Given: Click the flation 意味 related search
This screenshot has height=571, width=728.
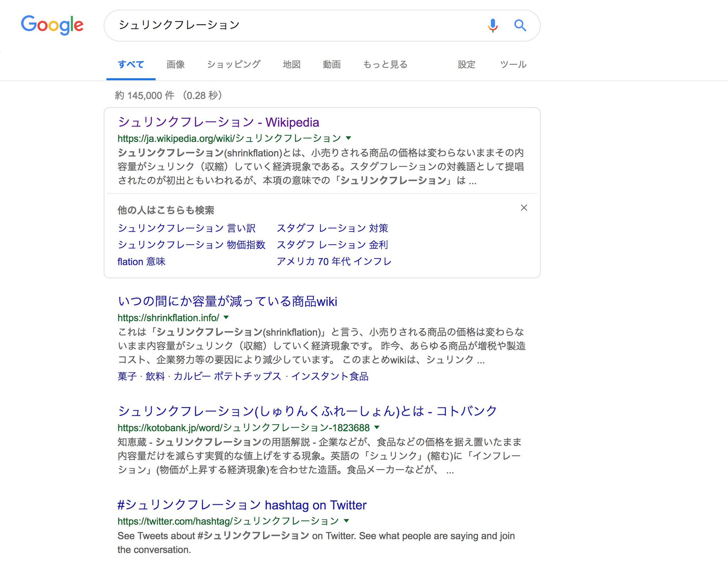Looking at the screenshot, I should tap(141, 261).
